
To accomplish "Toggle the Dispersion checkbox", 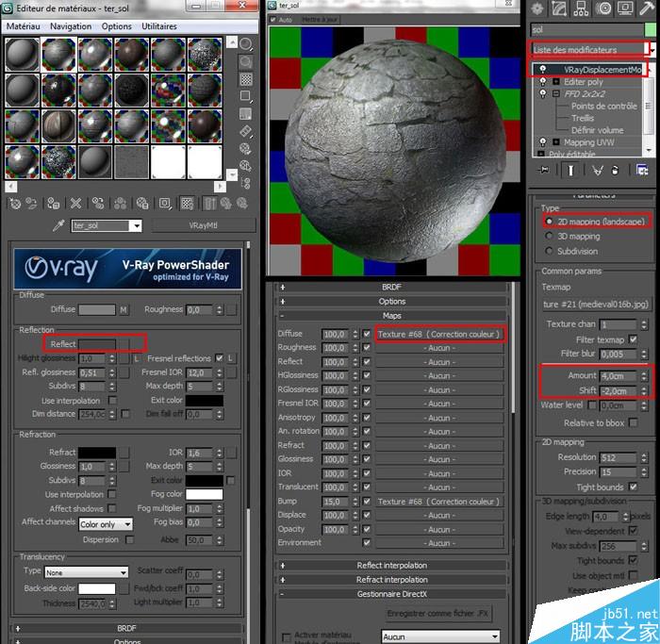I will (x=130, y=539).
